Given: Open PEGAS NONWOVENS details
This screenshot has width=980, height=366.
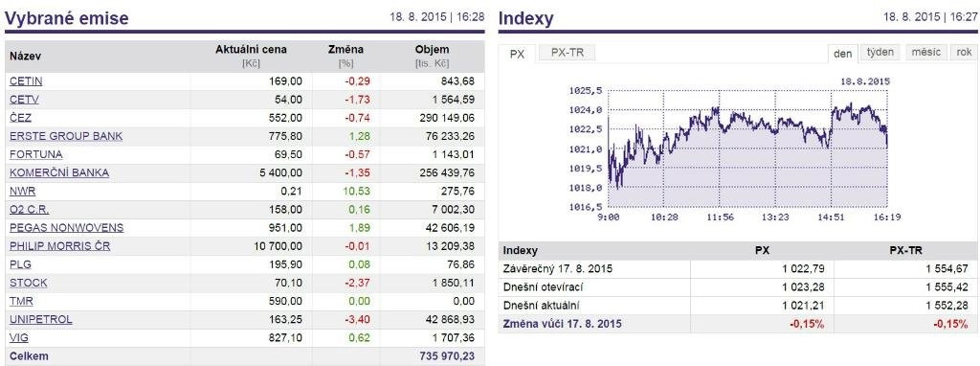Looking at the screenshot, I should 67,228.
